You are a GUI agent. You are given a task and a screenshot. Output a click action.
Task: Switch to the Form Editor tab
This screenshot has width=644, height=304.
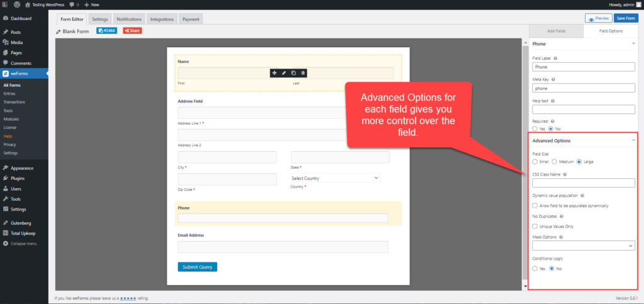point(72,19)
